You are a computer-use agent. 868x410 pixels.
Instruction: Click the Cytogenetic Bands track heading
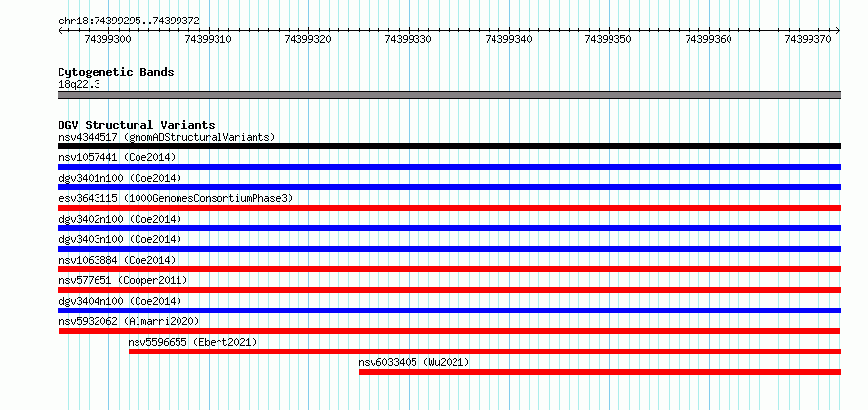[116, 72]
